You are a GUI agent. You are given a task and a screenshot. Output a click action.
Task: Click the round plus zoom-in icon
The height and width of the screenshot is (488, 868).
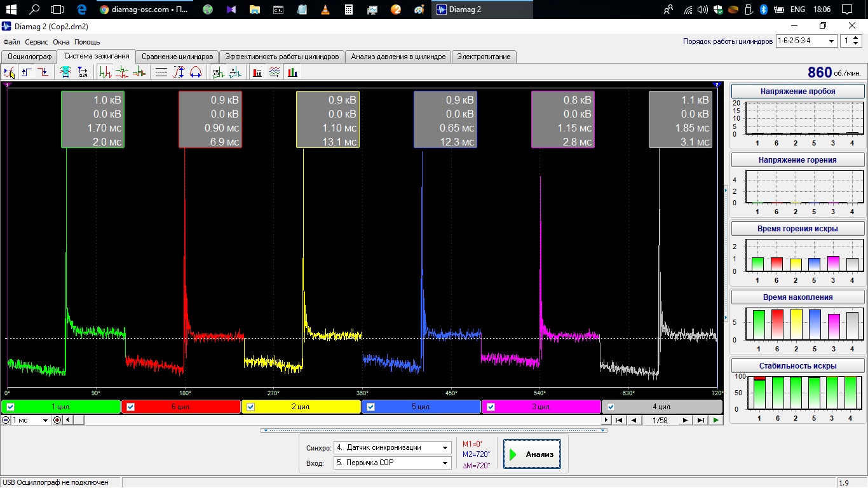tap(57, 420)
